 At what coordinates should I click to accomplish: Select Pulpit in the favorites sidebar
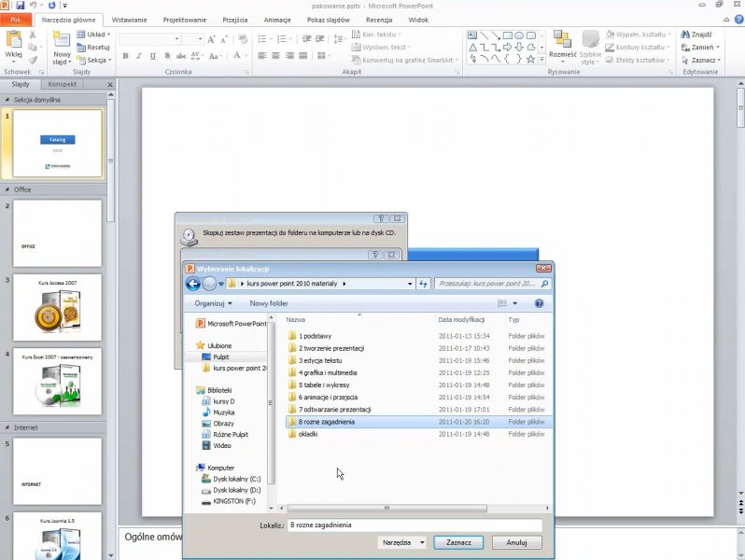(x=221, y=357)
